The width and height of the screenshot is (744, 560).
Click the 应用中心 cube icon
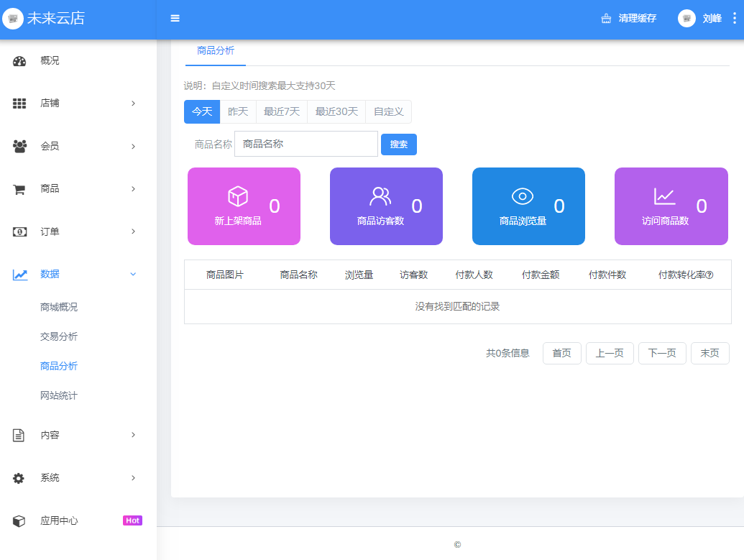click(x=19, y=521)
